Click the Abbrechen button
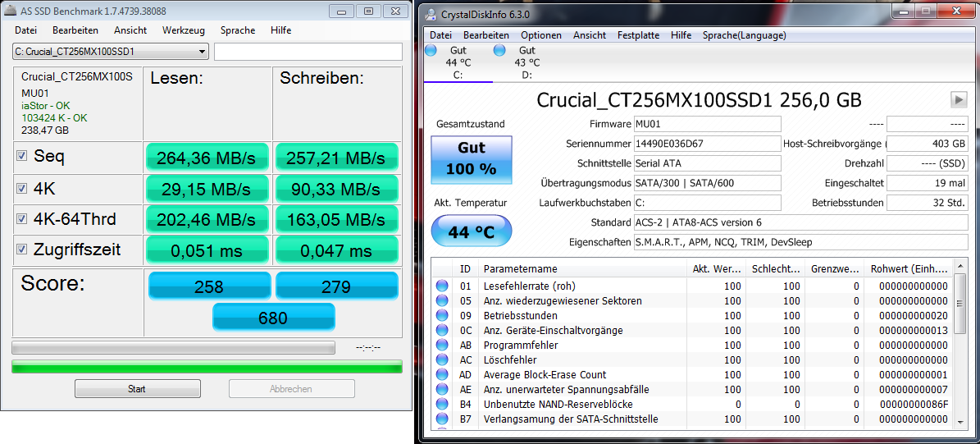 click(x=291, y=388)
